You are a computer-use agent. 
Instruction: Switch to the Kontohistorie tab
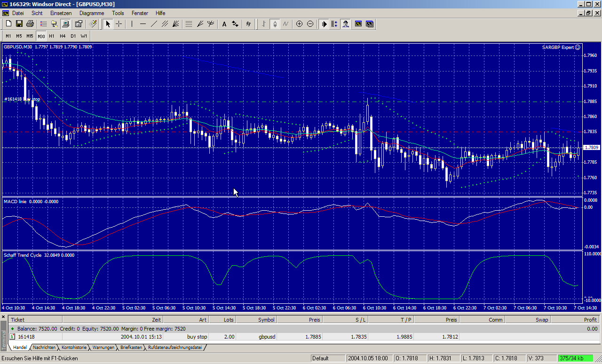pyautogui.click(x=74, y=348)
